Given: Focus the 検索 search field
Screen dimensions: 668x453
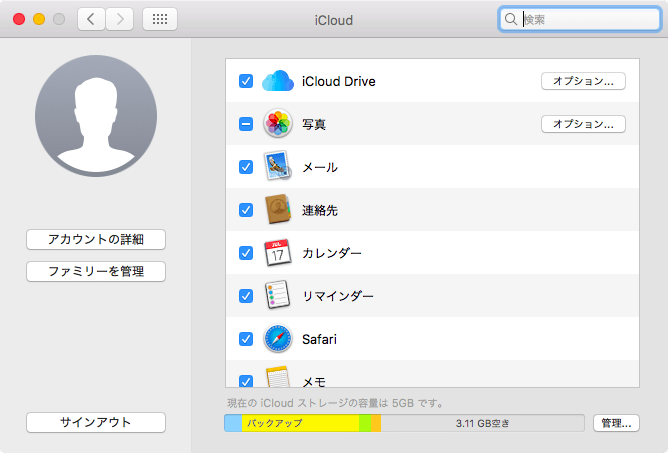Looking at the screenshot, I should pos(579,19).
